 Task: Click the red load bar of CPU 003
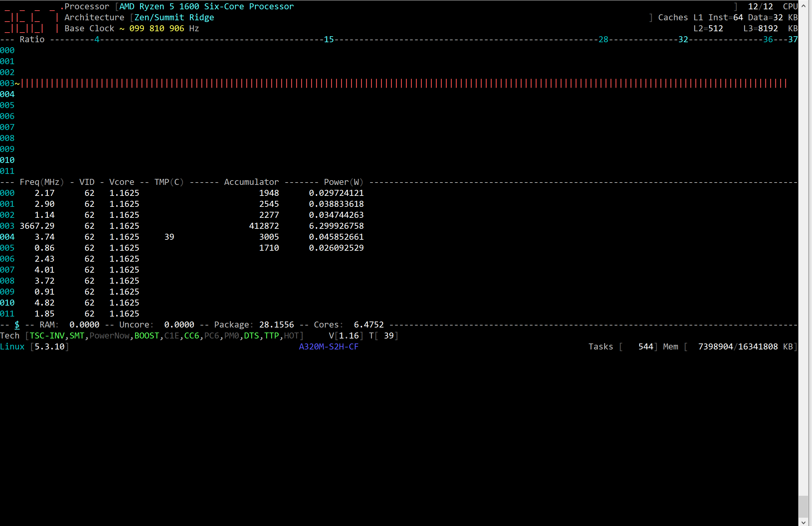[x=404, y=83]
